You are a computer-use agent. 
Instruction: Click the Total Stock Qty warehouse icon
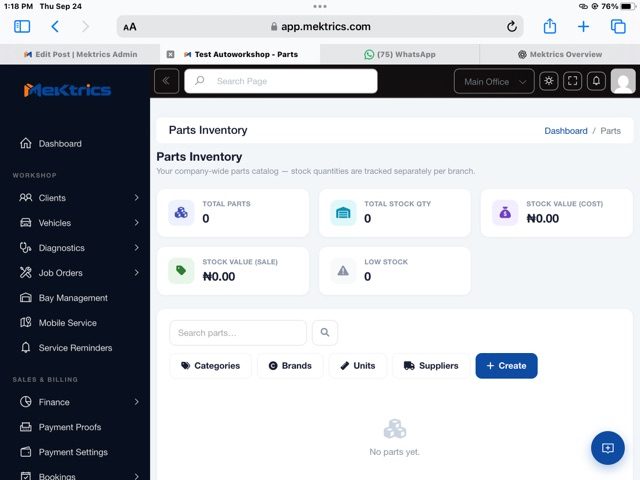tap(343, 213)
